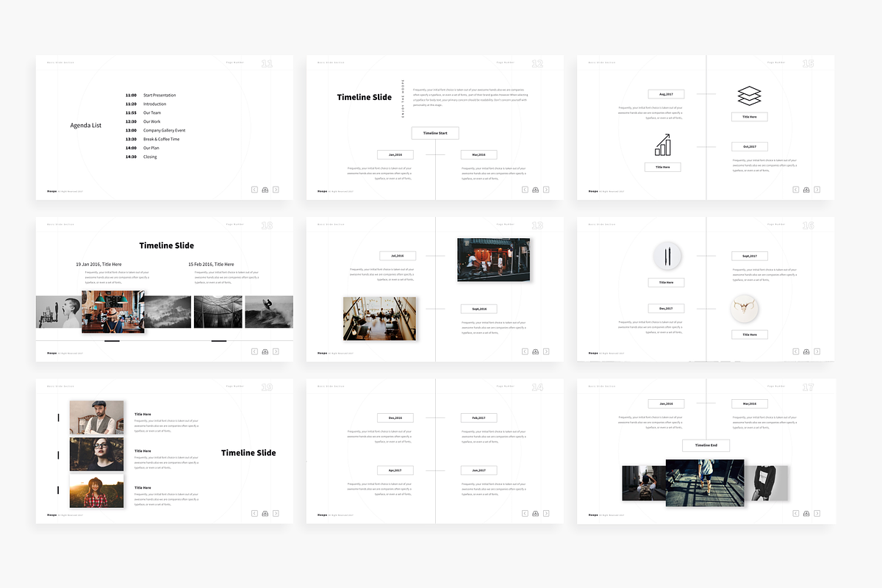Click the stacked layers icon on slide 15
Image resolution: width=882 pixels, height=588 pixels.
coord(748,94)
